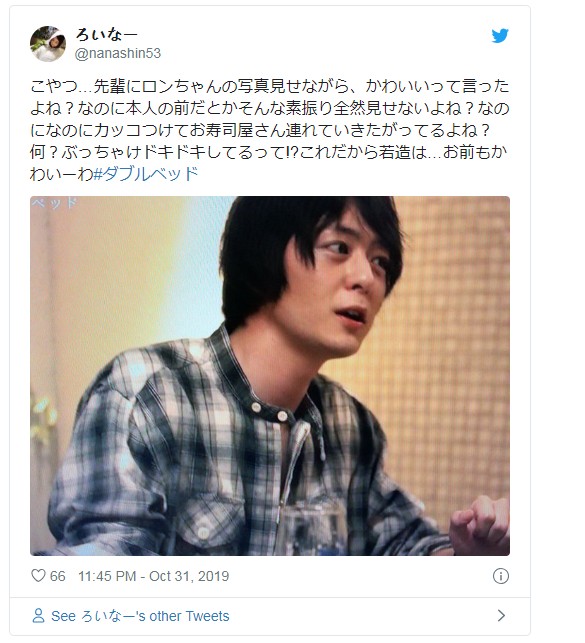Open the ろいなー profile avatar picture

point(48,43)
